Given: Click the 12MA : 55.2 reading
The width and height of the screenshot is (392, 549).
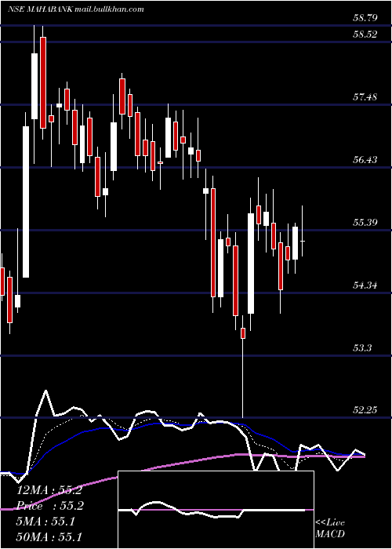Looking at the screenshot, I should [49, 490].
